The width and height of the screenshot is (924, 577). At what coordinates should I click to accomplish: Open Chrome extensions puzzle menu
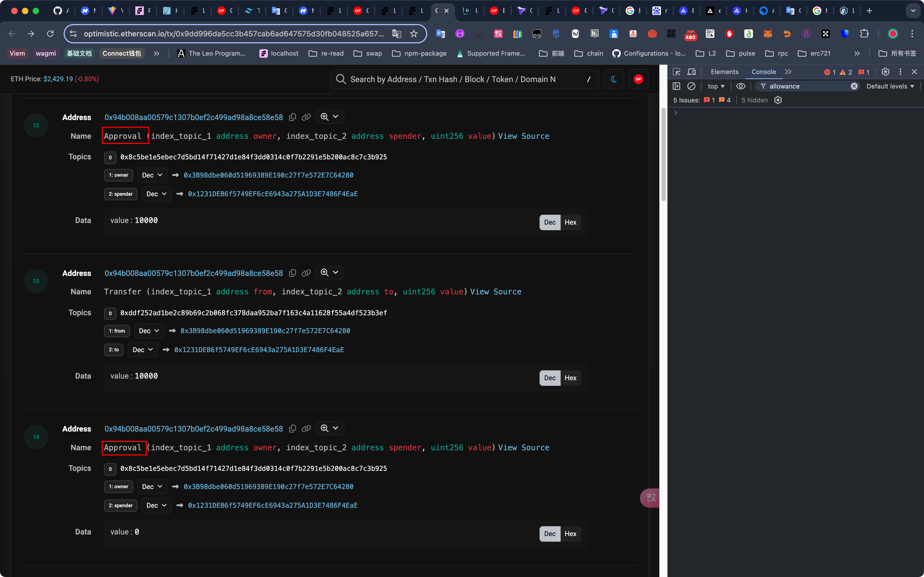point(864,34)
